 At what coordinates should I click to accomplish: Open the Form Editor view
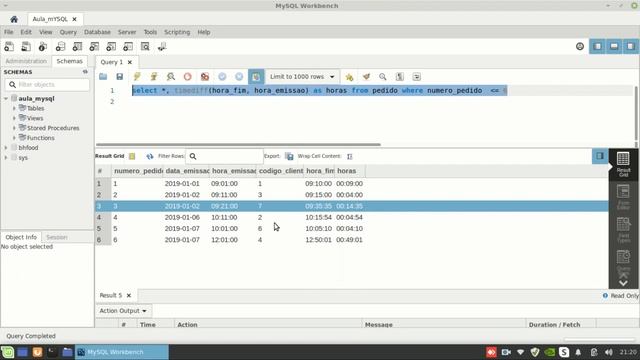(x=623, y=197)
